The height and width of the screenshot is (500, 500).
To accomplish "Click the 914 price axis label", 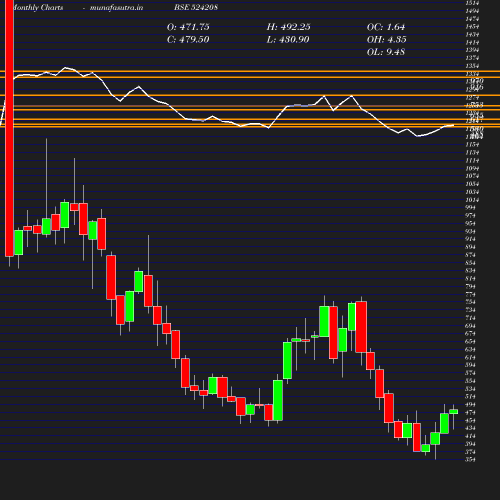I will pyautogui.click(x=470, y=239).
